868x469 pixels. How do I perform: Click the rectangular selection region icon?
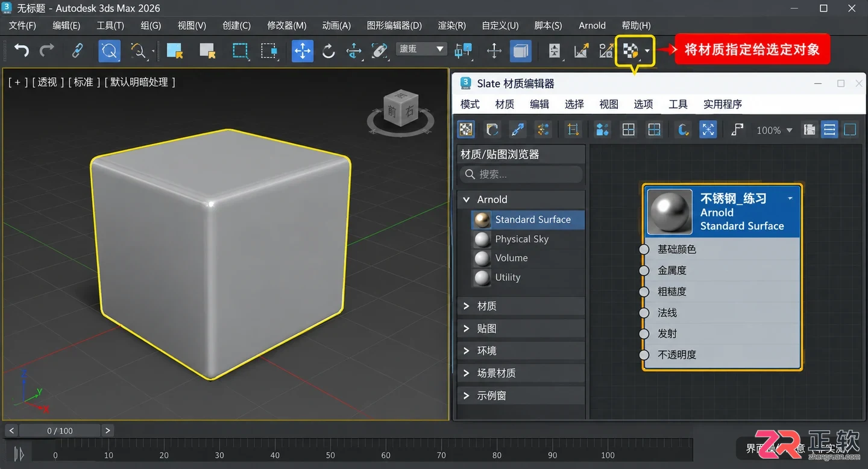click(x=241, y=51)
